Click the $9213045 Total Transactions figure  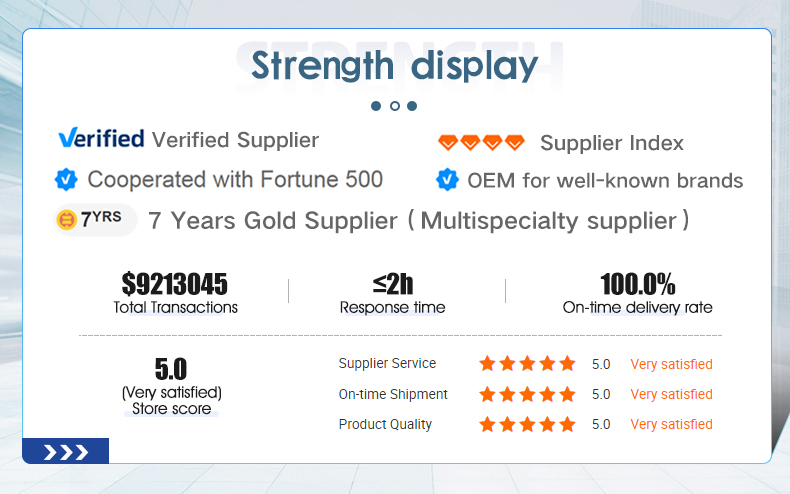coord(175,284)
